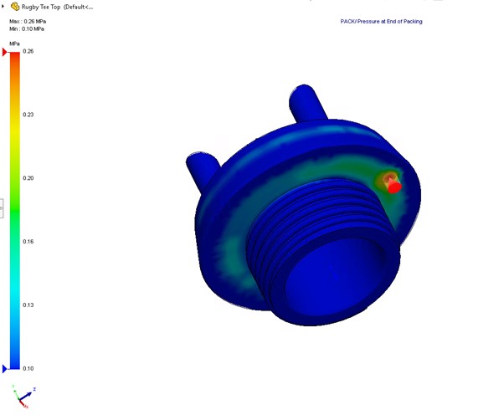The width and height of the screenshot is (504, 420).
Task: Click the MPa unit label above legend
Action: click(x=15, y=43)
